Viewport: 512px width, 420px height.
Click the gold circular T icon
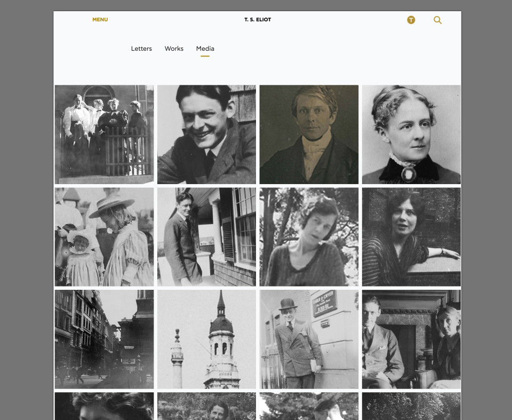[x=411, y=20]
